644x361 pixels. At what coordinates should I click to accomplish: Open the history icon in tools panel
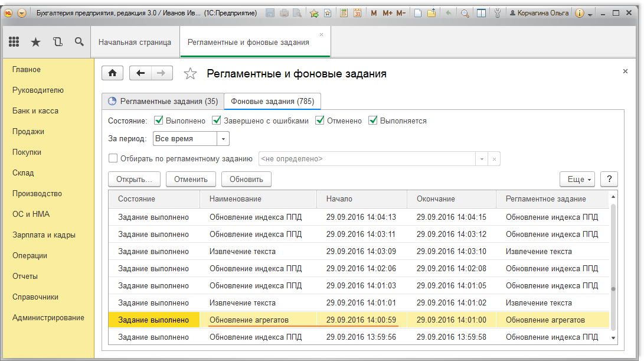[x=57, y=41]
